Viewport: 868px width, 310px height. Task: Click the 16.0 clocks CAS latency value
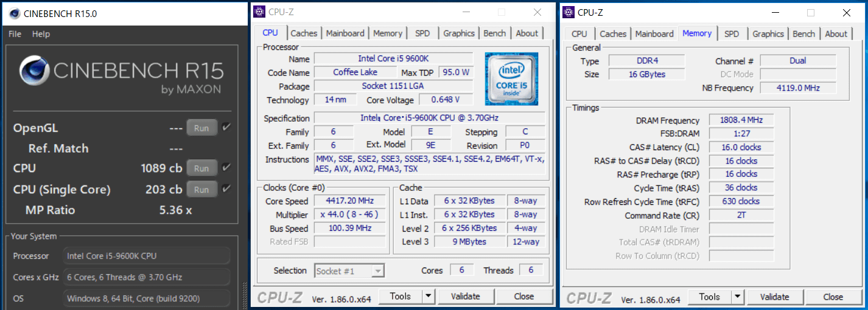point(741,147)
